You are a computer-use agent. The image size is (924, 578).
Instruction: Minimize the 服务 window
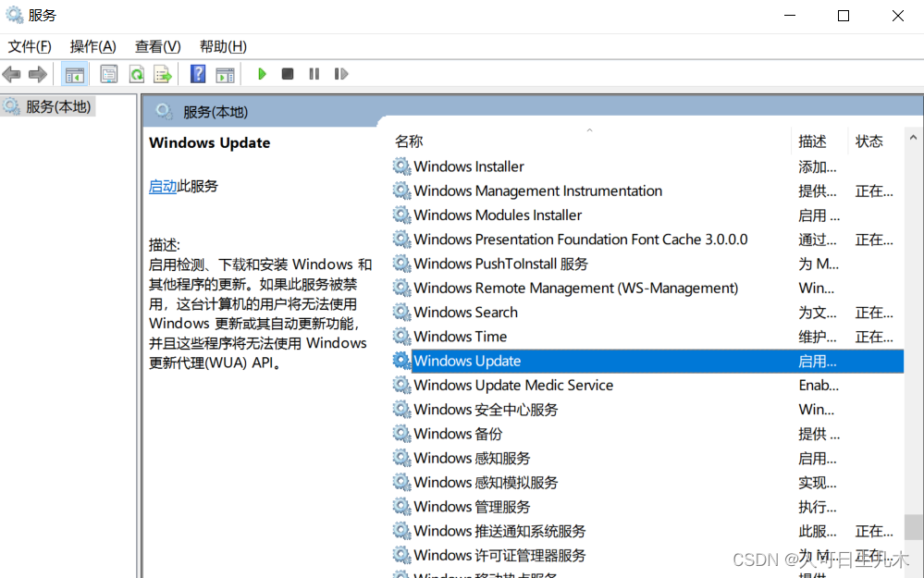click(790, 16)
